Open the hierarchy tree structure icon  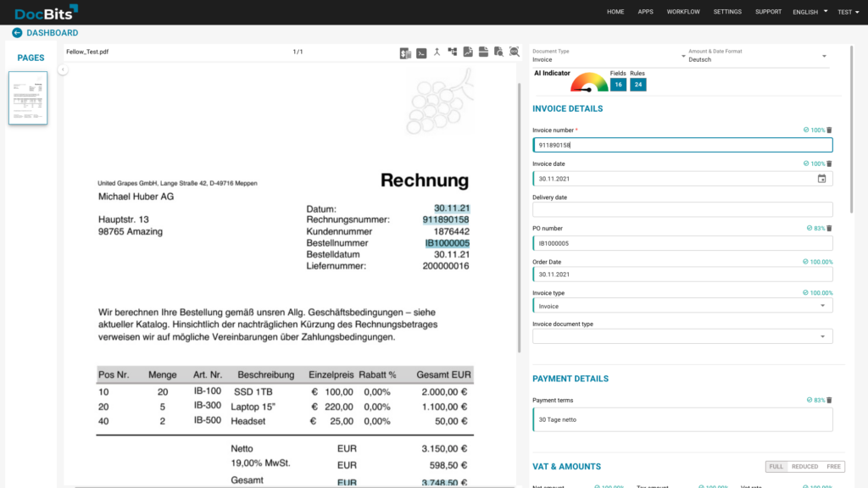tap(453, 52)
